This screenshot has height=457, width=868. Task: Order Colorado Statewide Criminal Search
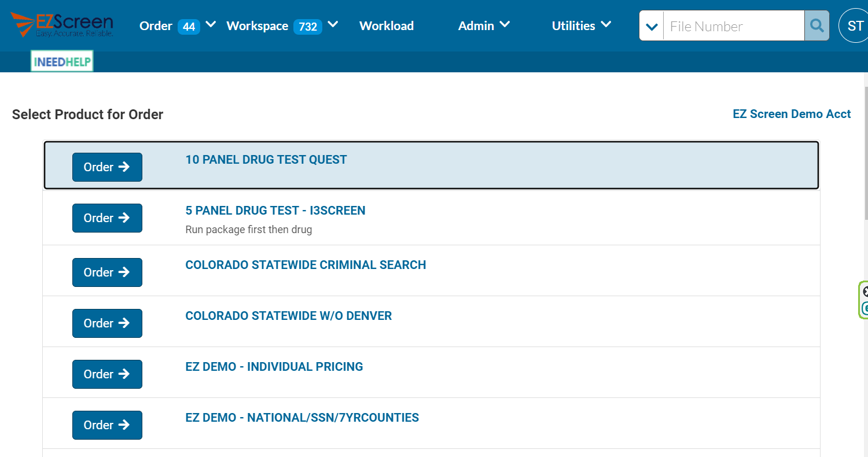[107, 272]
